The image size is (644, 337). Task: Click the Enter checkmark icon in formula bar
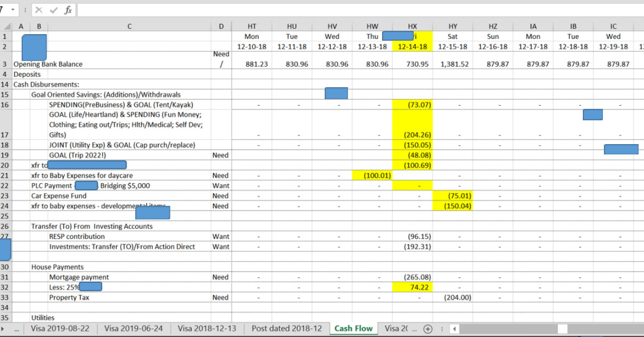pos(52,10)
